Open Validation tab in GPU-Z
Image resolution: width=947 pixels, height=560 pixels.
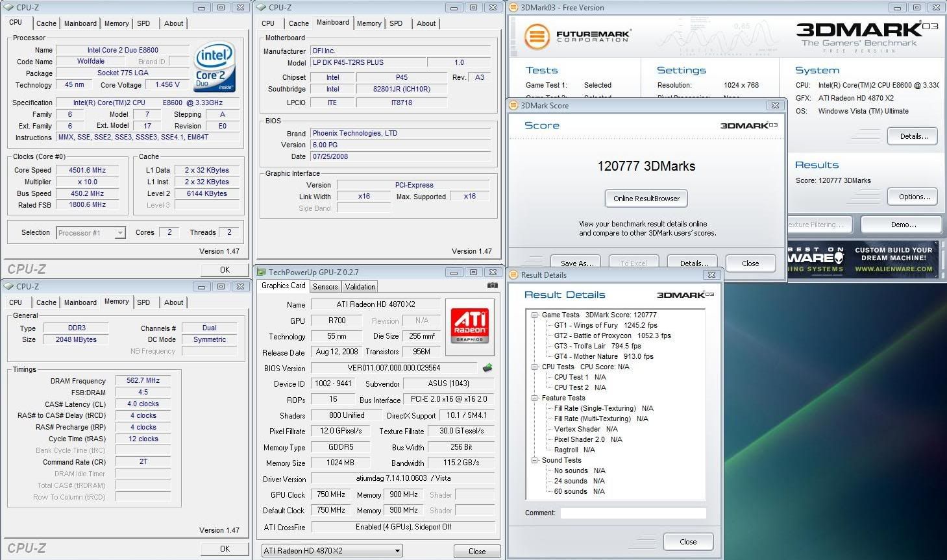(x=360, y=287)
